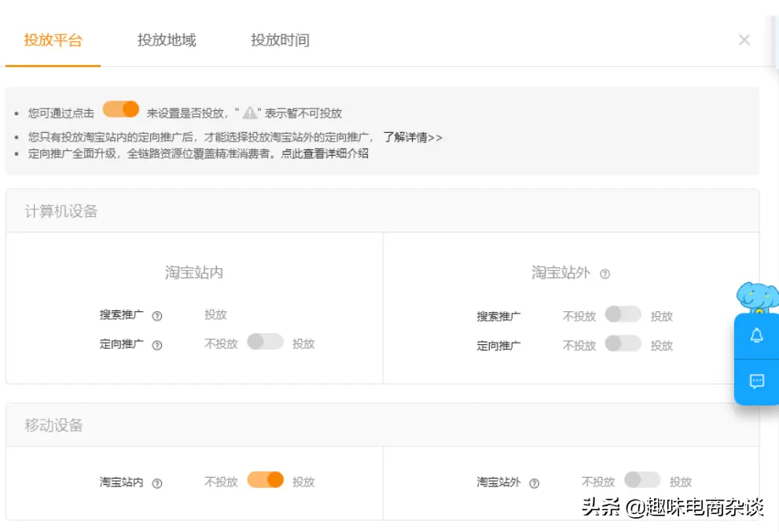Screen dimensions: 779x532
Task: Open notifications bell in blue side panel
Action: coord(756,336)
